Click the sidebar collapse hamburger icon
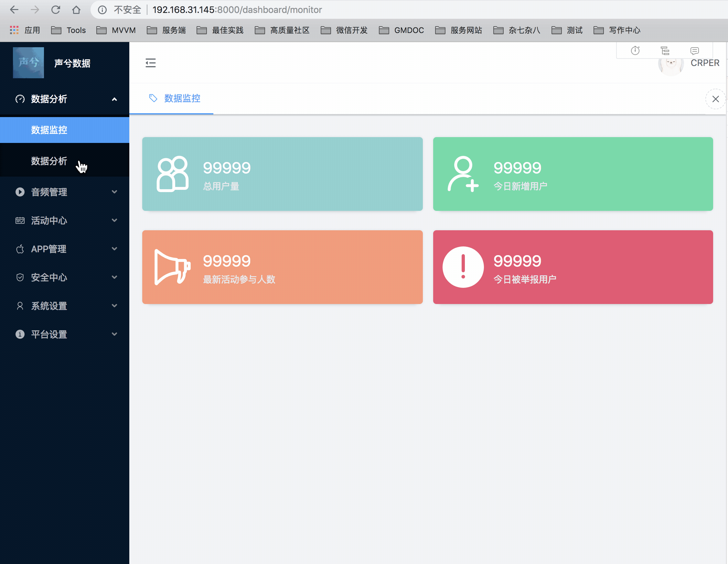Viewport: 728px width, 564px height. coord(150,63)
